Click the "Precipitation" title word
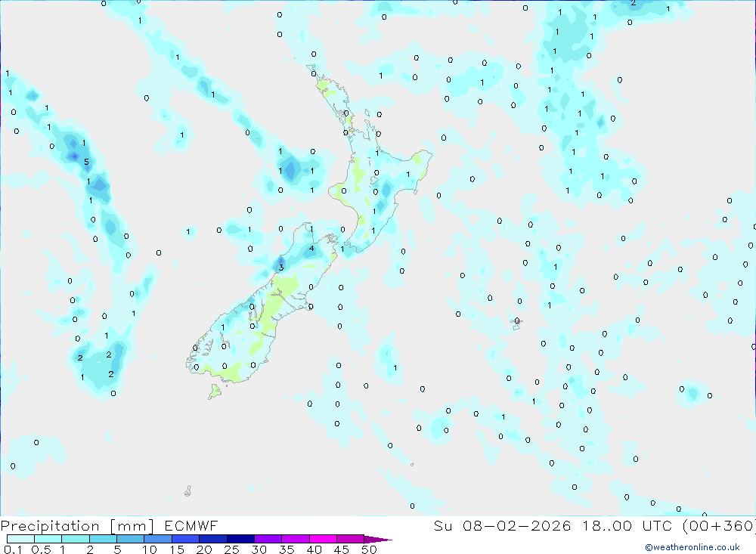Viewport: 756px width, 554px height. pyautogui.click(x=50, y=526)
